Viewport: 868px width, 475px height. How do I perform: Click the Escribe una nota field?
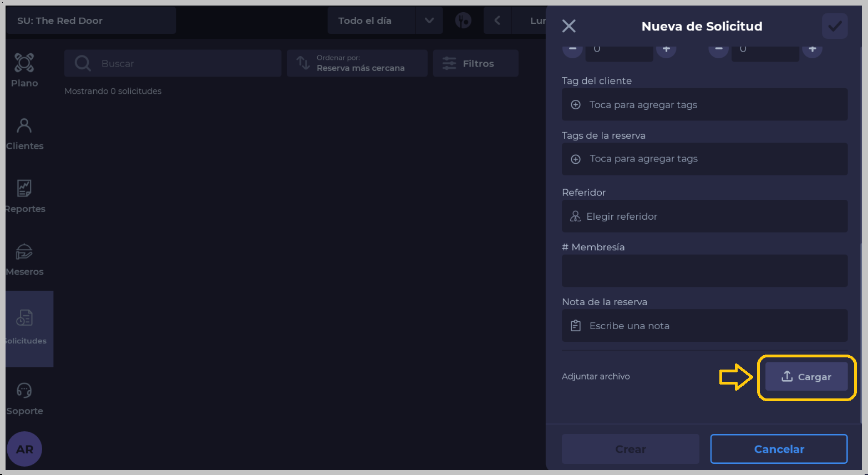(704, 326)
